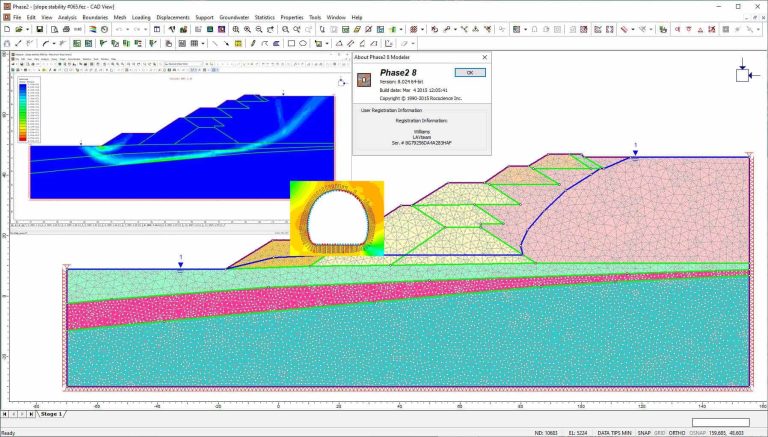Toggle ORTHO in the status bar

676,433
